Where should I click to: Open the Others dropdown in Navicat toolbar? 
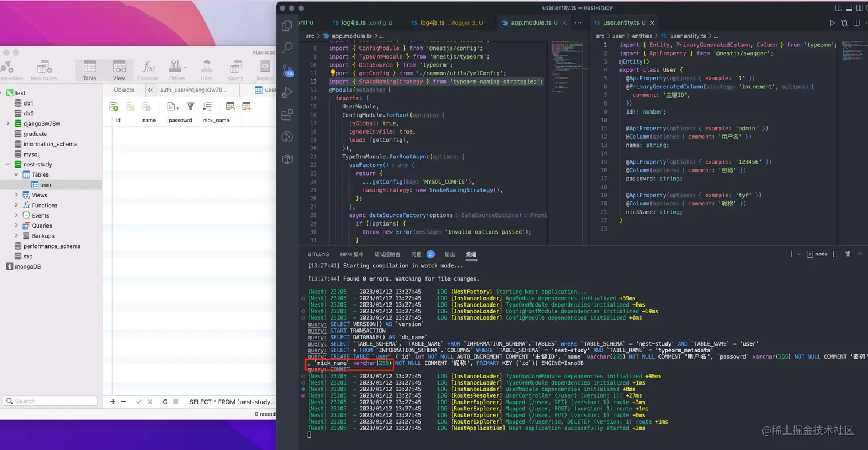pyautogui.click(x=177, y=71)
